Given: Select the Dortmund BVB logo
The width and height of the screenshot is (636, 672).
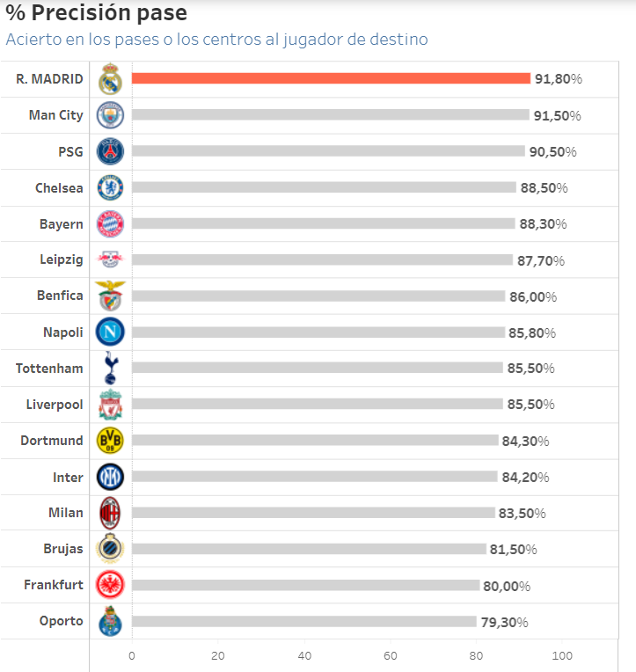Looking at the screenshot, I should (x=110, y=440).
